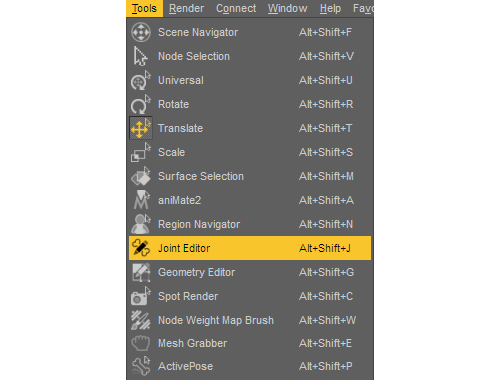This screenshot has width=500, height=380.
Task: Open the Help menu
Action: point(330,8)
